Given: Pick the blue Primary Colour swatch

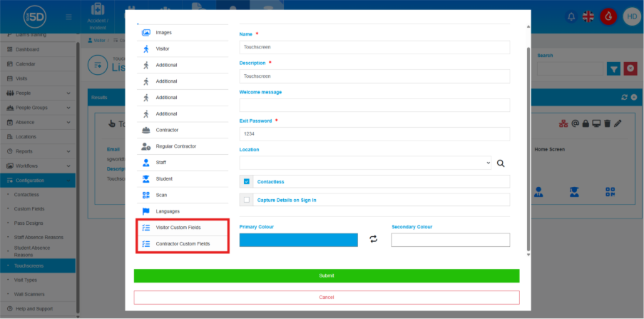Looking at the screenshot, I should 299,240.
